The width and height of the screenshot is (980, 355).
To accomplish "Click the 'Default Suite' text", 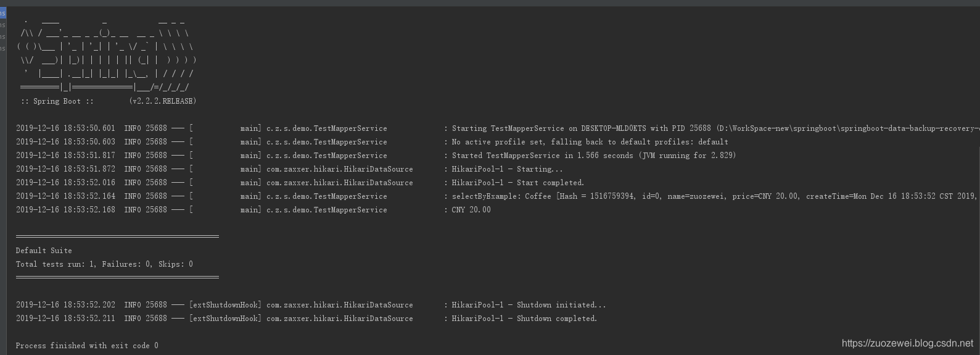I will [44, 251].
